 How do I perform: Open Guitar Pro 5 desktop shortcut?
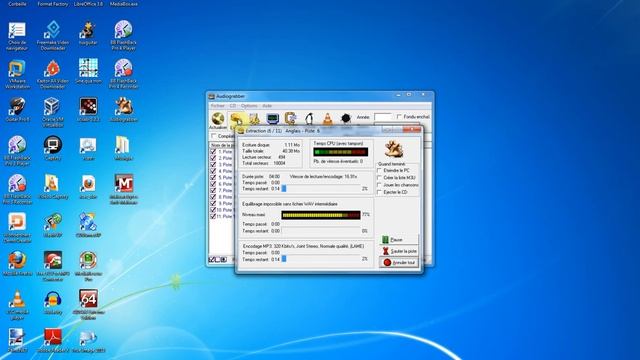17,109
